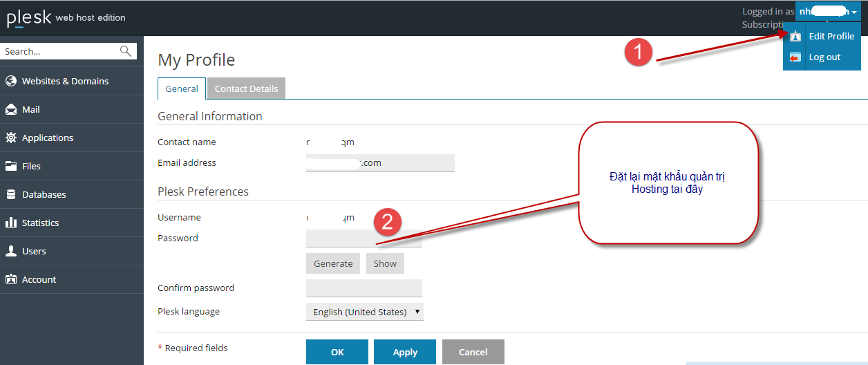Click the Cancel button

coord(473,352)
